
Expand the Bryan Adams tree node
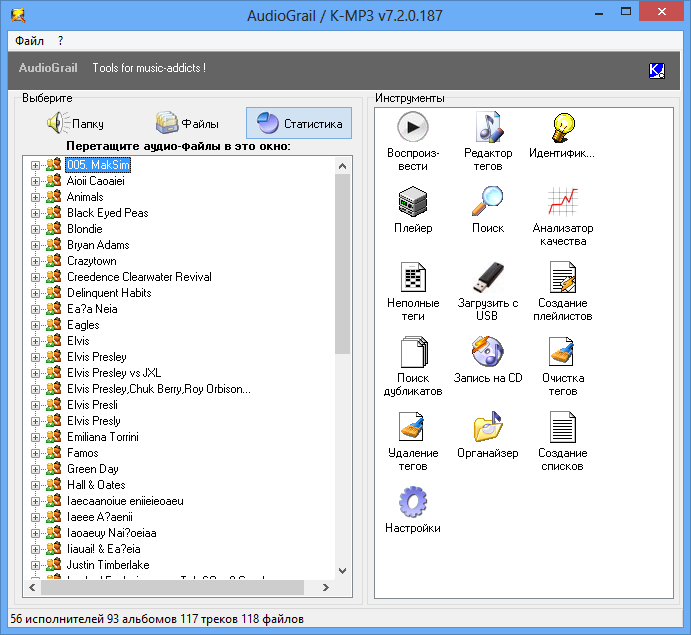(35, 245)
